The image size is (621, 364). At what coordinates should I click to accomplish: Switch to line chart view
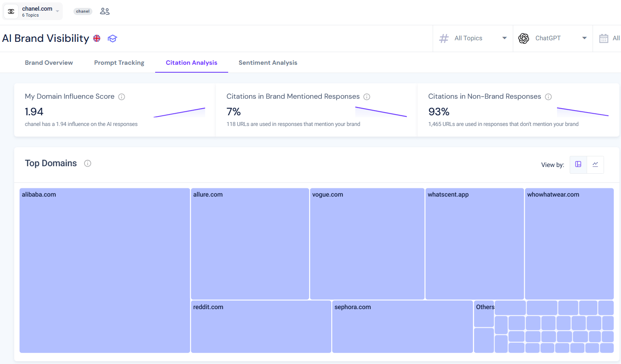point(595,165)
